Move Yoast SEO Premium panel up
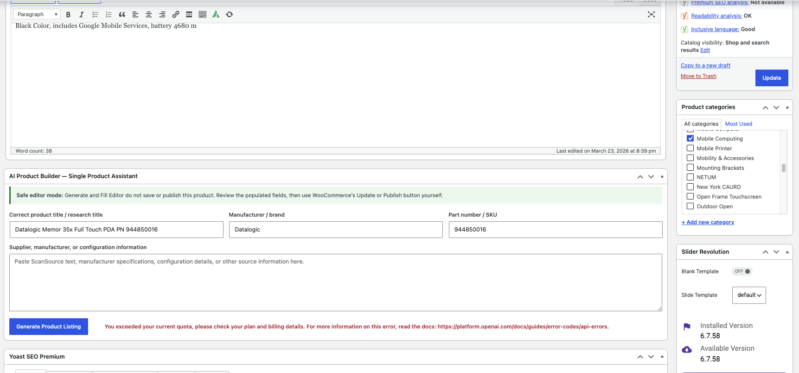Image resolution: width=799 pixels, height=373 pixels. pos(640,356)
